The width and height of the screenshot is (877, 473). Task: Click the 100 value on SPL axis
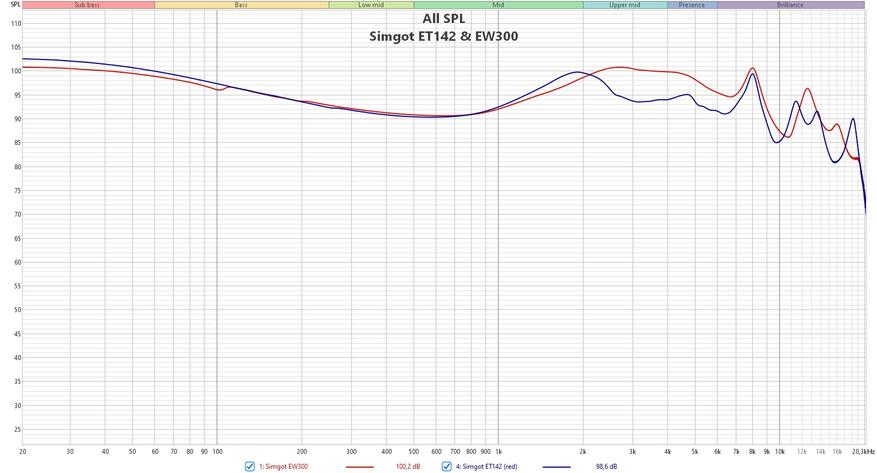point(16,72)
